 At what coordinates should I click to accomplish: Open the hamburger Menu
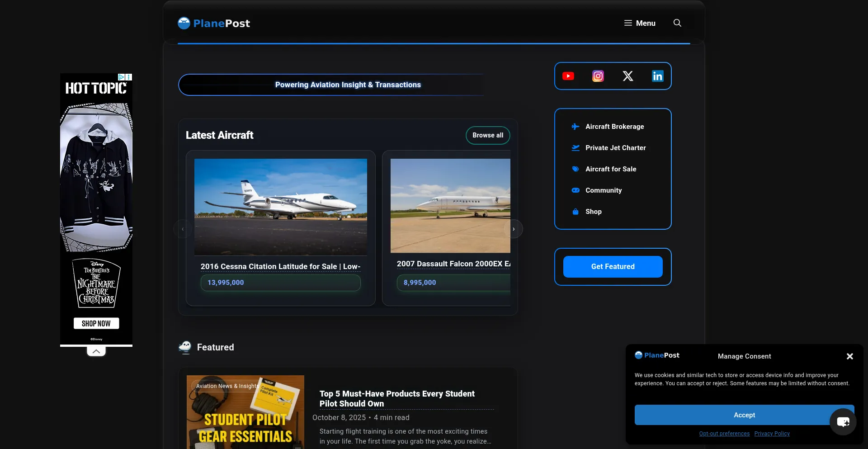click(640, 23)
